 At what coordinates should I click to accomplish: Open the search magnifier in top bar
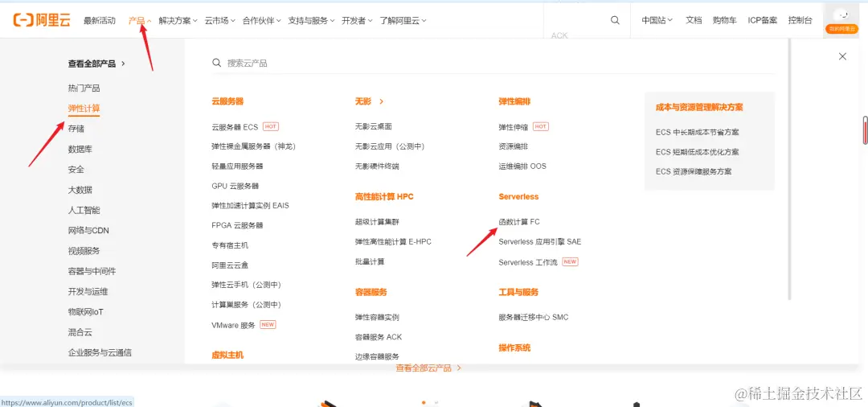tap(615, 20)
